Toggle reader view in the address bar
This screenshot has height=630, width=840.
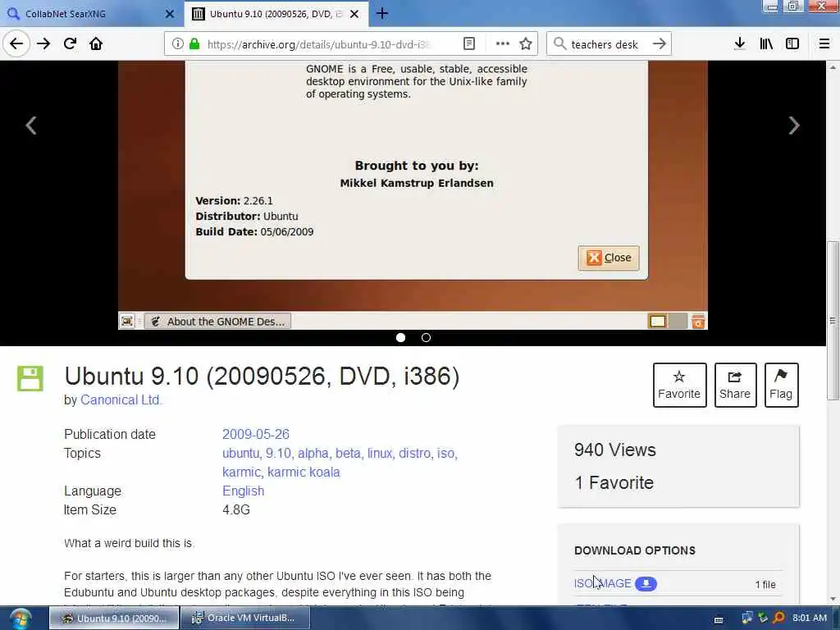[x=468, y=44]
